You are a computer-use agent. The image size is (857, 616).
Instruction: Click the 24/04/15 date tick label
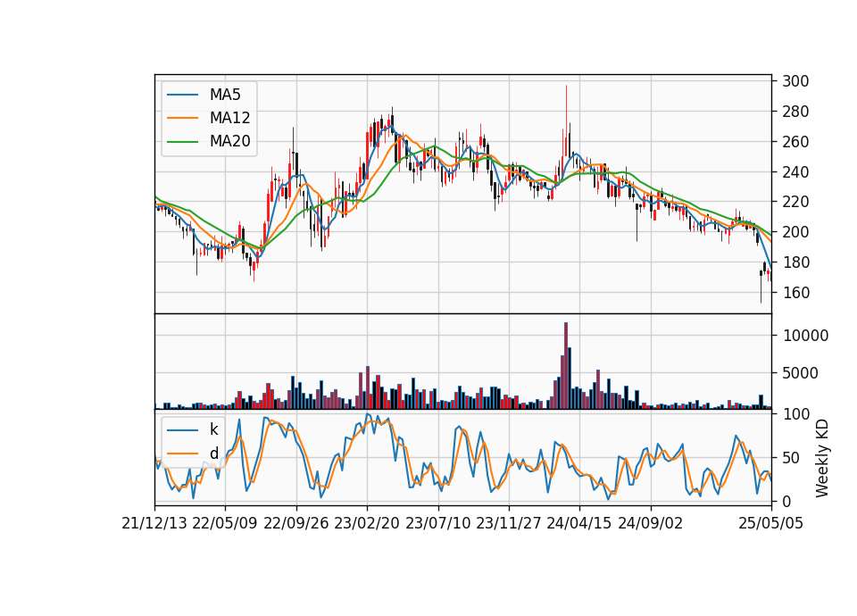tap(579, 523)
